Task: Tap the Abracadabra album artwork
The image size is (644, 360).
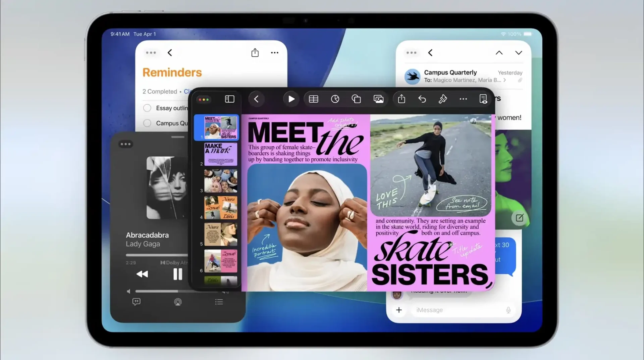Action: pos(167,188)
